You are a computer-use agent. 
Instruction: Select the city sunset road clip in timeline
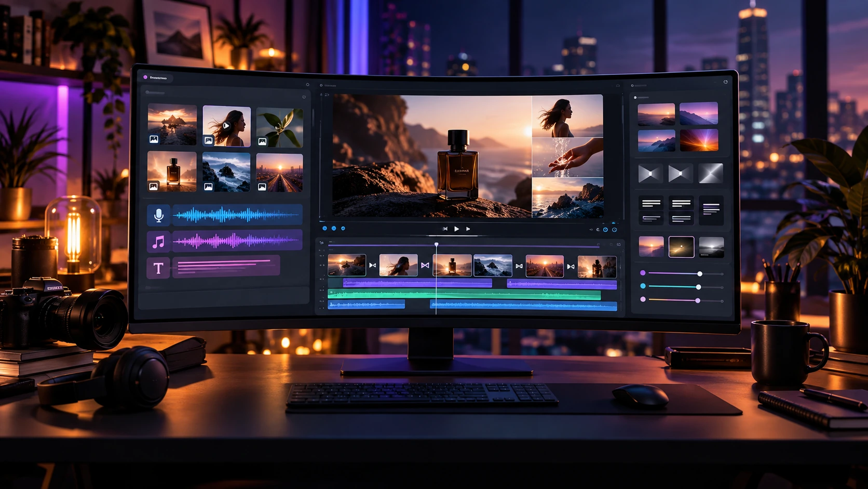(545, 266)
